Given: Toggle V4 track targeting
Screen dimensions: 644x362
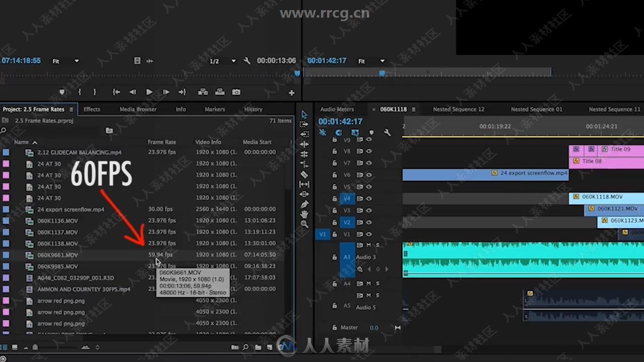Looking at the screenshot, I should click(347, 199).
